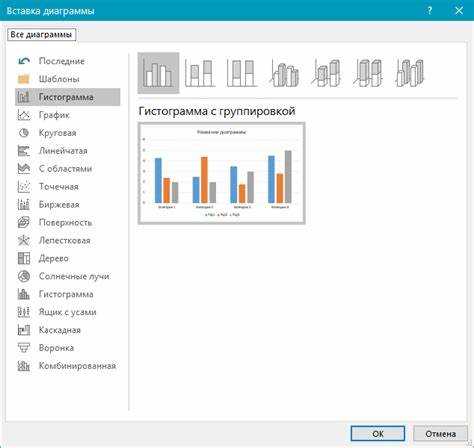Choose the stacked column chart subtype icon

coord(200,73)
